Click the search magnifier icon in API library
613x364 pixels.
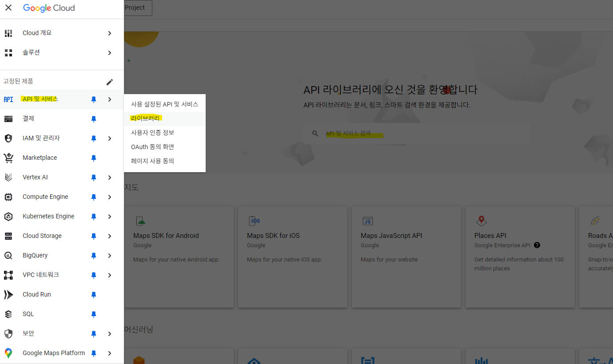tap(315, 134)
